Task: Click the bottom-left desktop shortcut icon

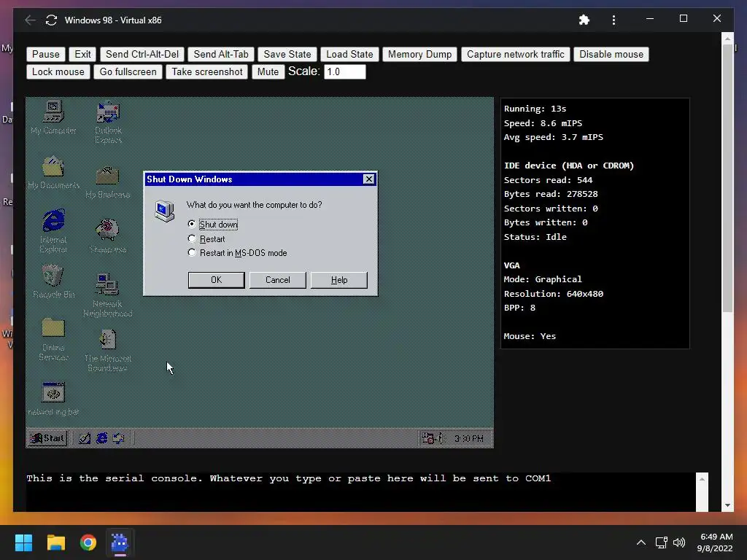Action: coord(53,399)
